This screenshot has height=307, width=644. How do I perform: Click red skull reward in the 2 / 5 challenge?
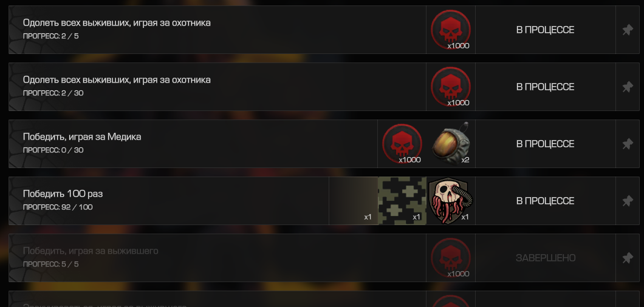(x=451, y=30)
